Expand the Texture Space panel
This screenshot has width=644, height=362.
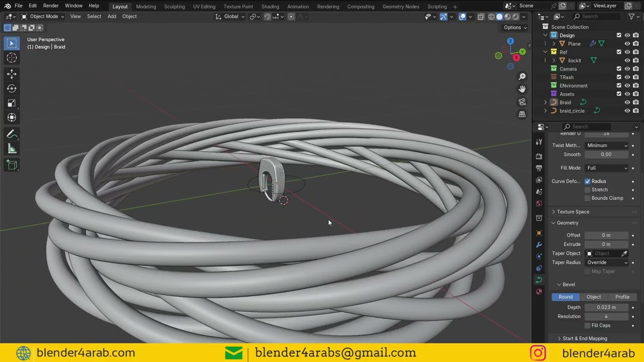click(573, 212)
